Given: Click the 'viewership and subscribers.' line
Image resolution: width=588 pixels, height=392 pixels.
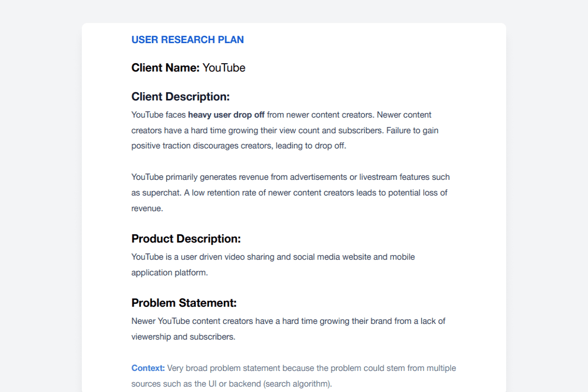Looking at the screenshot, I should (183, 337).
